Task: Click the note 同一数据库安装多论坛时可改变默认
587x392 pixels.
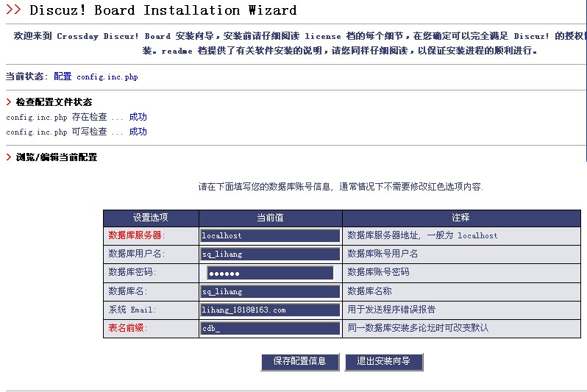Action: [418, 327]
